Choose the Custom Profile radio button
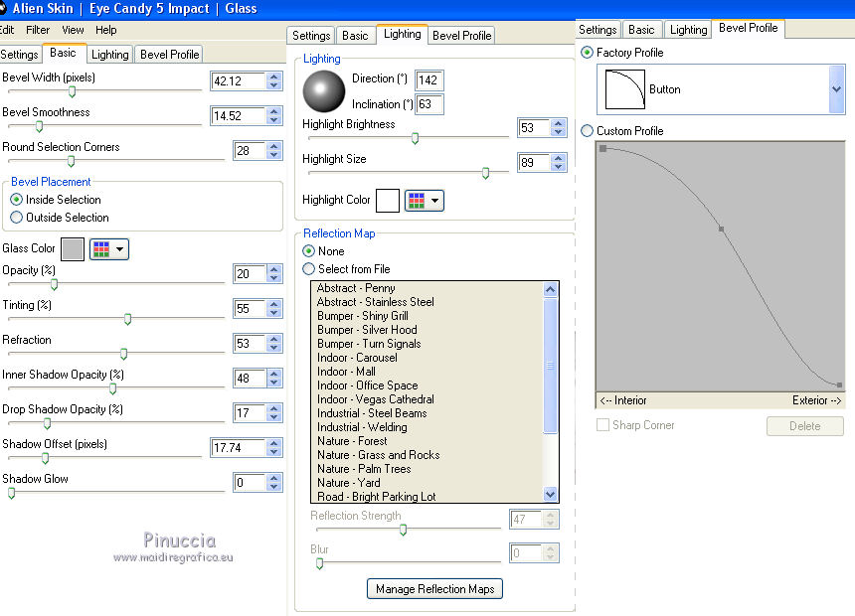The image size is (855, 616). pos(588,131)
